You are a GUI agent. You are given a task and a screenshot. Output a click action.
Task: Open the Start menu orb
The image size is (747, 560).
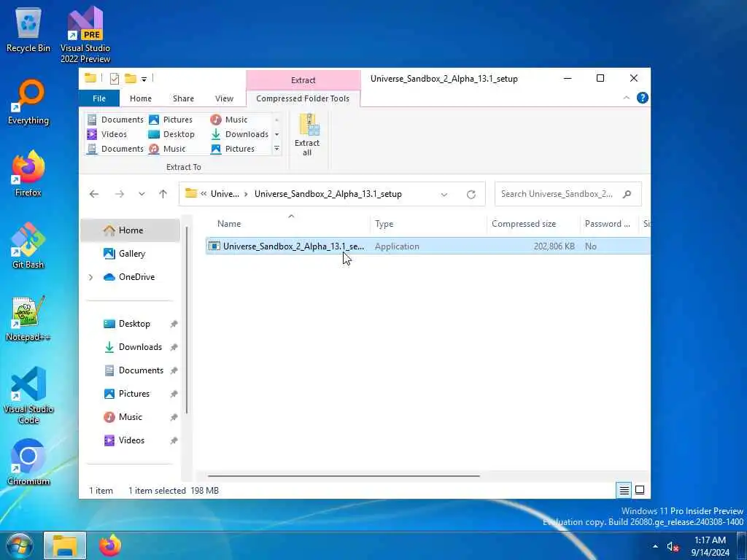coord(20,546)
